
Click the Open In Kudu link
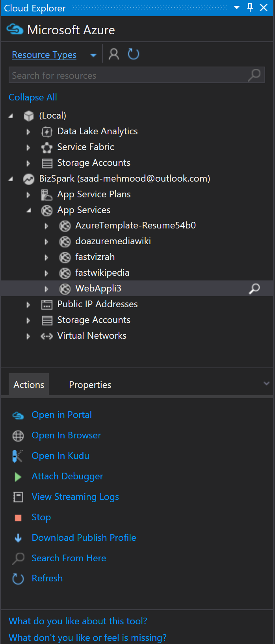pyautogui.click(x=60, y=456)
